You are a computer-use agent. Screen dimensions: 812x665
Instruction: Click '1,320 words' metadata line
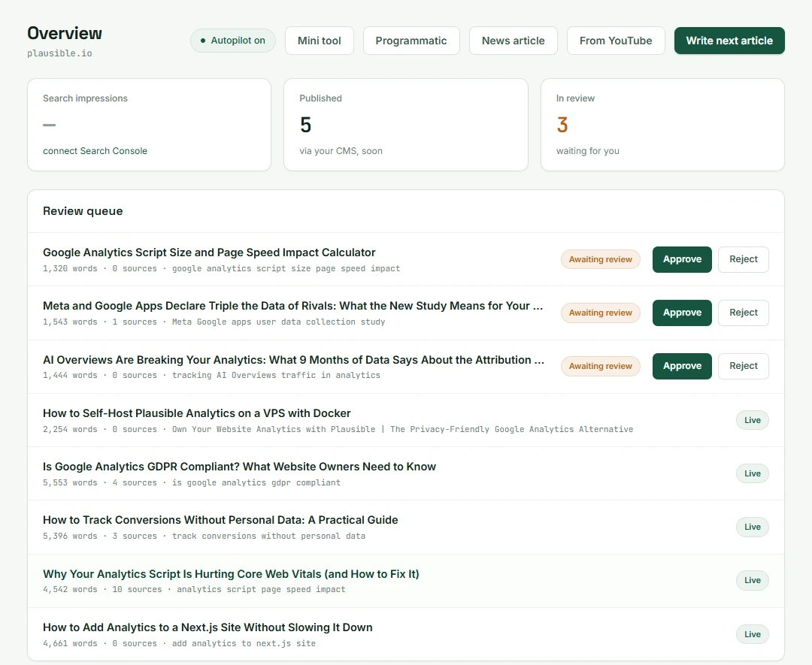click(221, 268)
